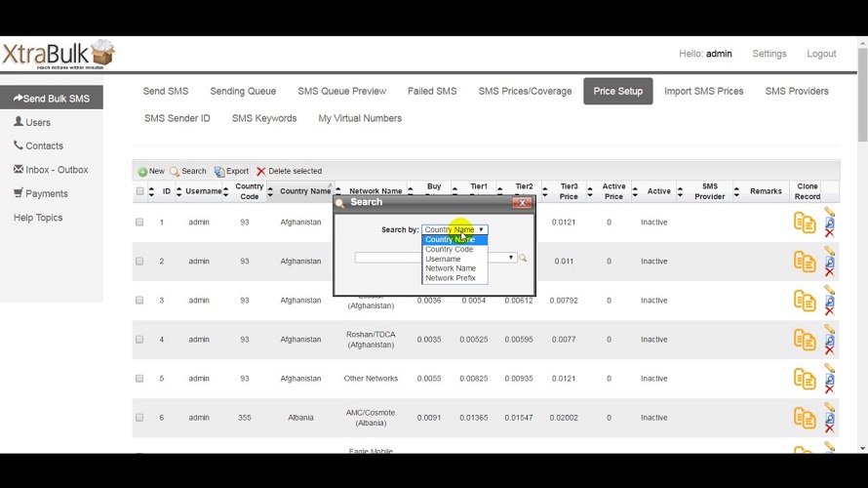Collapse the Search by dropdown
Image resolution: width=868 pixels, height=488 pixels.
pyautogui.click(x=454, y=229)
